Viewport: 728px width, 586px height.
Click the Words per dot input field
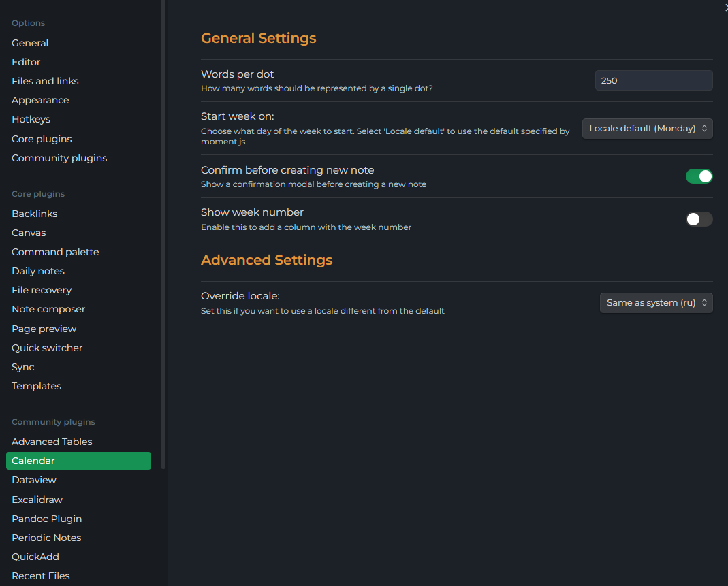coord(654,80)
